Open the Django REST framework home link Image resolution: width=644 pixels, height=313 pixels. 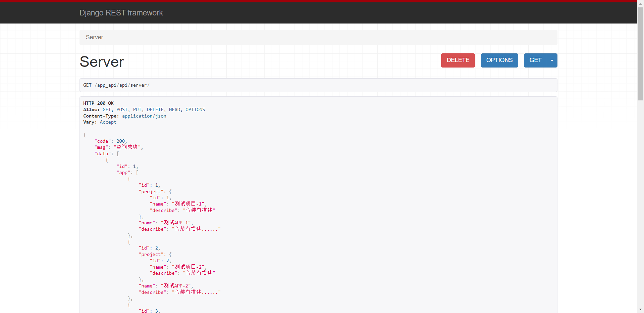tap(121, 13)
